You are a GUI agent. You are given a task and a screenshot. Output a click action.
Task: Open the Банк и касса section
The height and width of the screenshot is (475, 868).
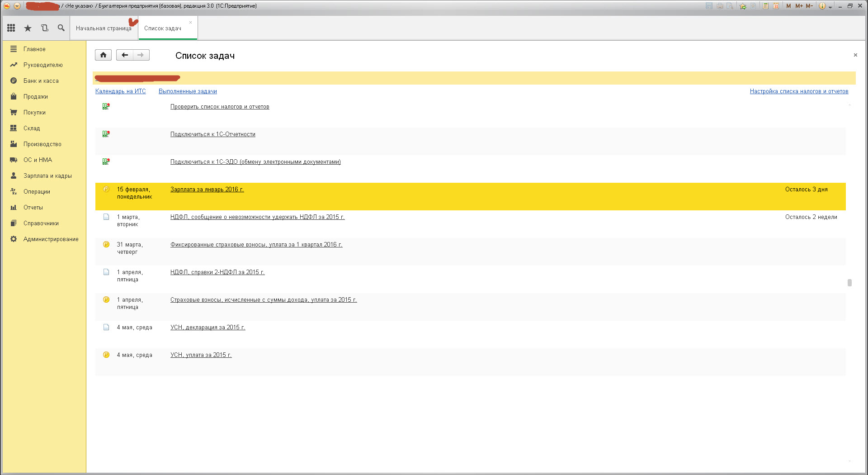(x=41, y=81)
